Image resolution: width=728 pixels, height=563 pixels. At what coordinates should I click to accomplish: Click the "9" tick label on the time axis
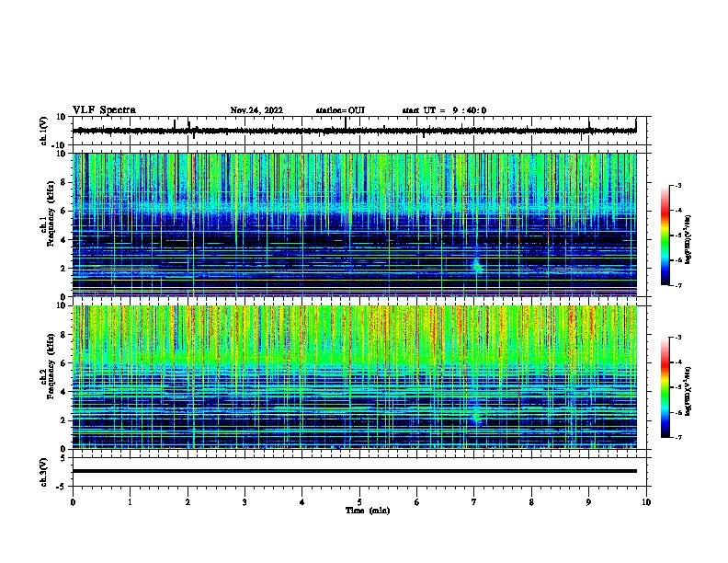coord(588,502)
